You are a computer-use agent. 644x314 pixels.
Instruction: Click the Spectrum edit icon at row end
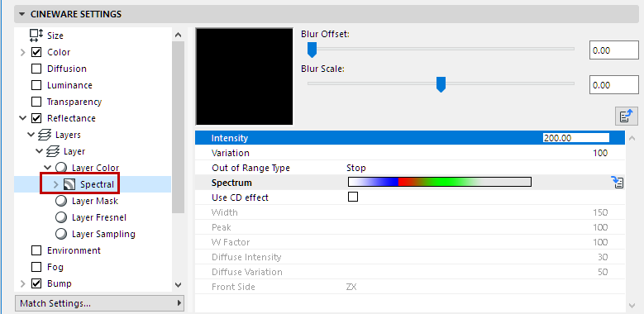click(618, 183)
